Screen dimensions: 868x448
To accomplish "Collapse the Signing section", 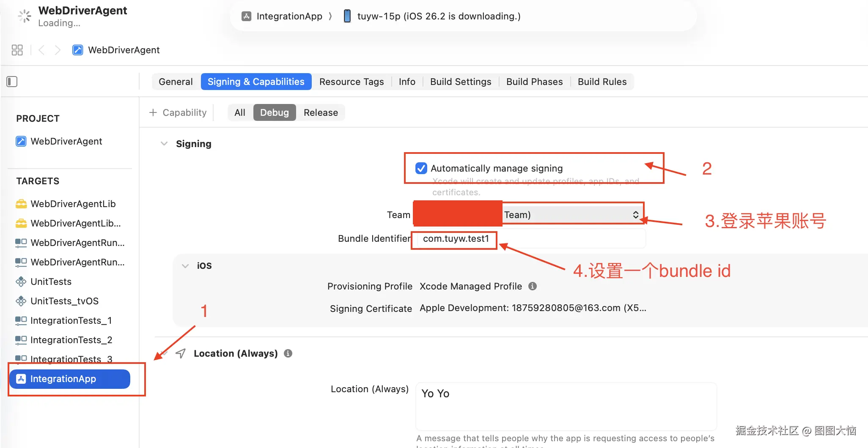I will tap(164, 144).
